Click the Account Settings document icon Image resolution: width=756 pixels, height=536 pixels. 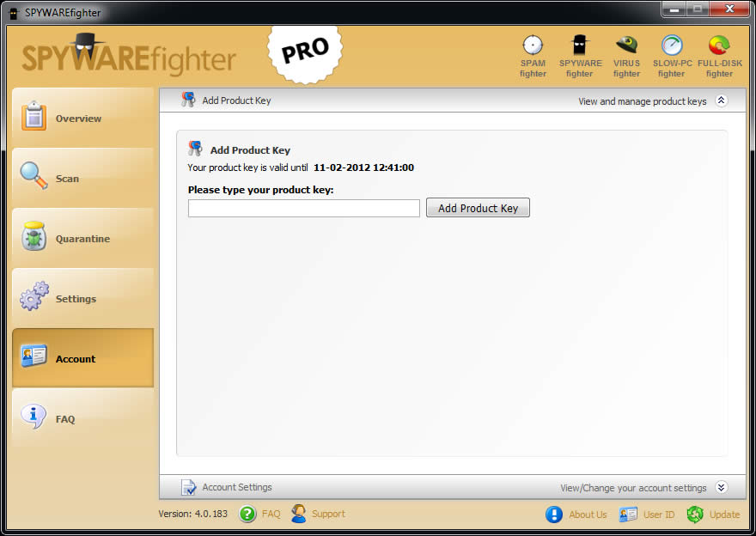188,487
